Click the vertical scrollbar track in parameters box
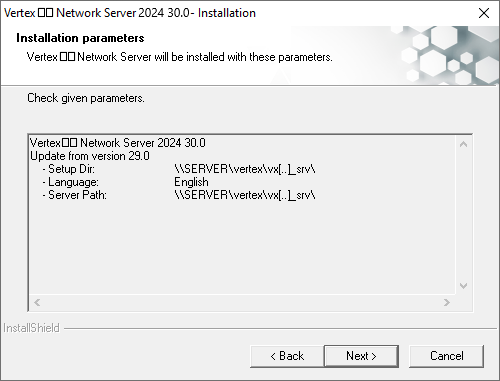Screen dimensions: 500x381 463,215
